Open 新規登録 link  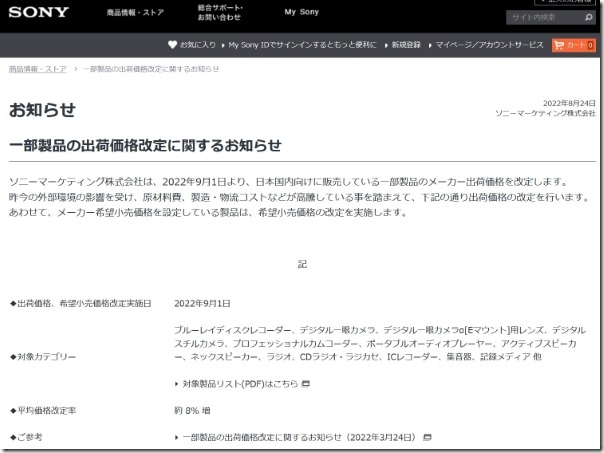(x=406, y=45)
